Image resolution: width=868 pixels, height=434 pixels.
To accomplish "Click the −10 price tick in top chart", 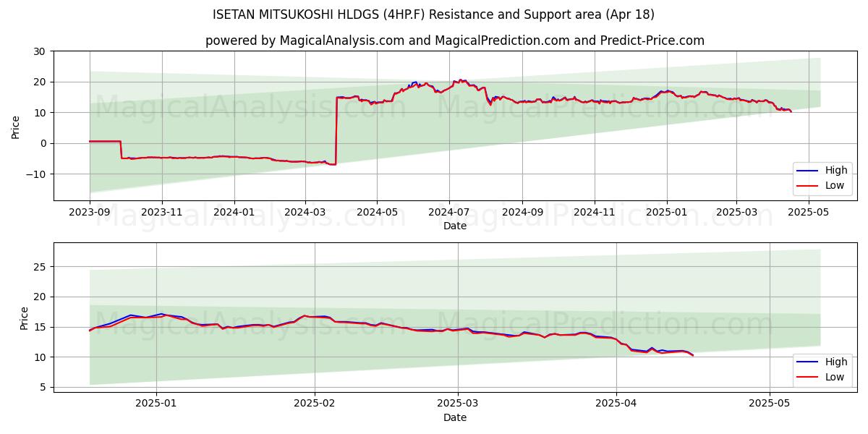I will [x=35, y=174].
